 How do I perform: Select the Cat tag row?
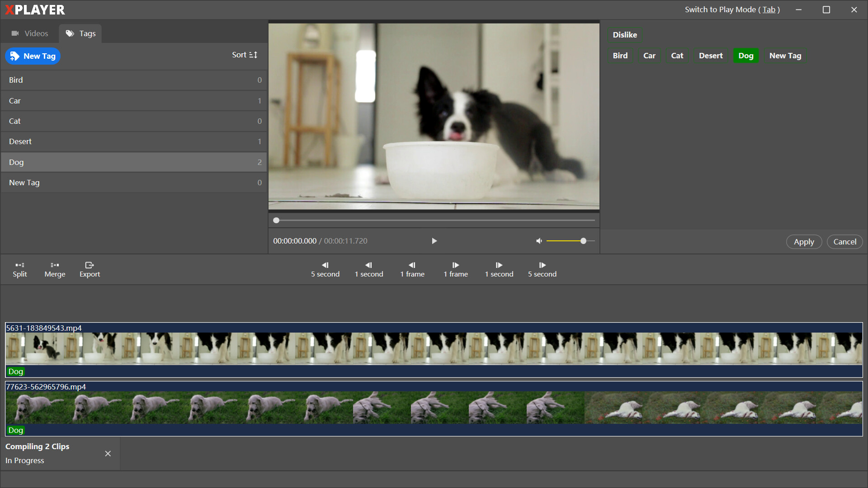[134, 121]
